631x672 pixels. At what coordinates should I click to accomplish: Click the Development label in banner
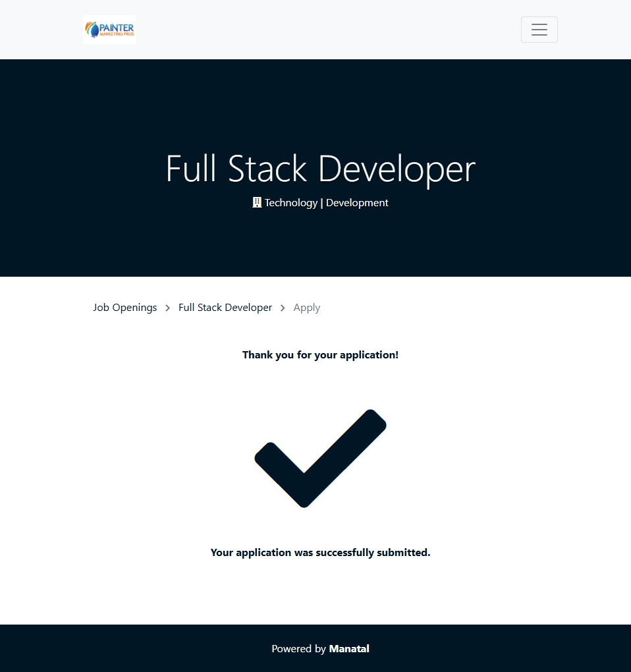pyautogui.click(x=357, y=203)
